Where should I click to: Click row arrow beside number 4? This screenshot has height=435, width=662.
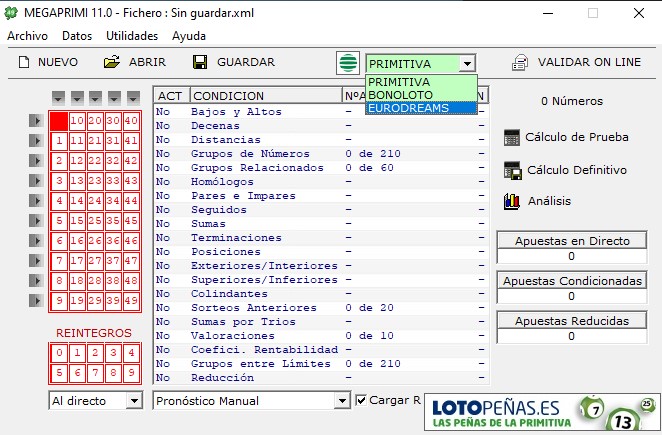pyautogui.click(x=36, y=201)
